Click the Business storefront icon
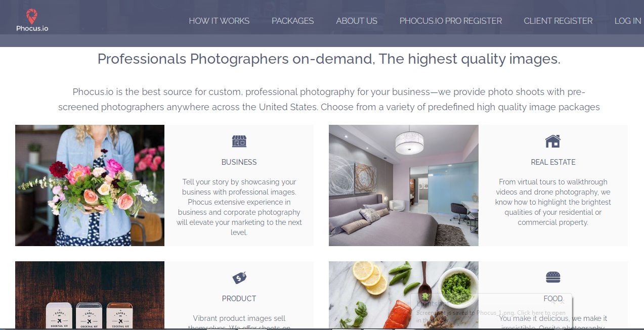 click(239, 141)
